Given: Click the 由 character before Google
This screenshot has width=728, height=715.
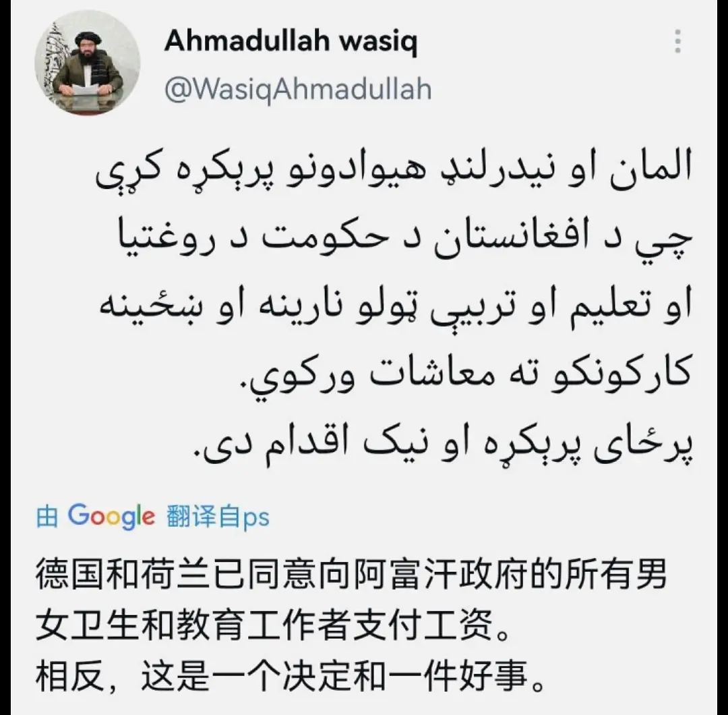Looking at the screenshot, I should [x=47, y=517].
